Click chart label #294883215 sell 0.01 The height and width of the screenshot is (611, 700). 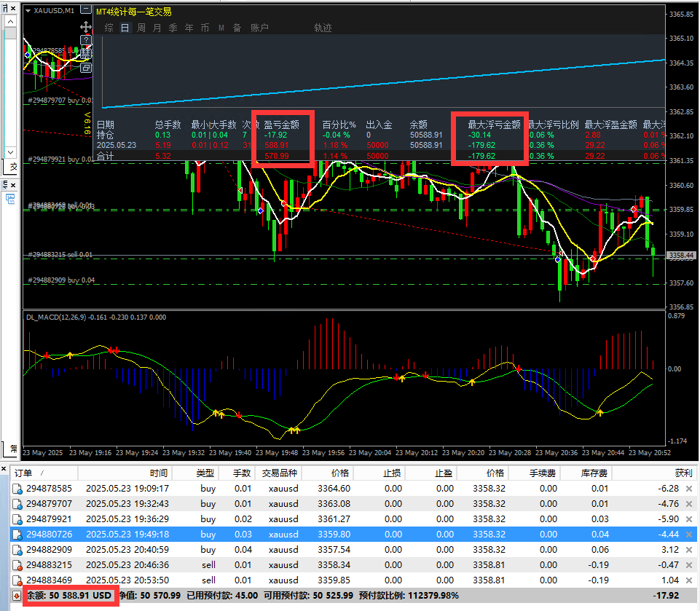coord(60,255)
